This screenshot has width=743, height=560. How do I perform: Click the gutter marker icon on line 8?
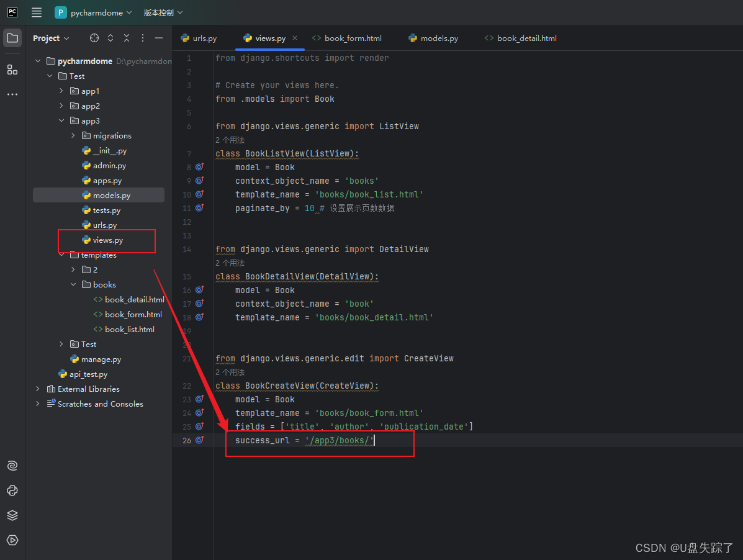(x=199, y=166)
